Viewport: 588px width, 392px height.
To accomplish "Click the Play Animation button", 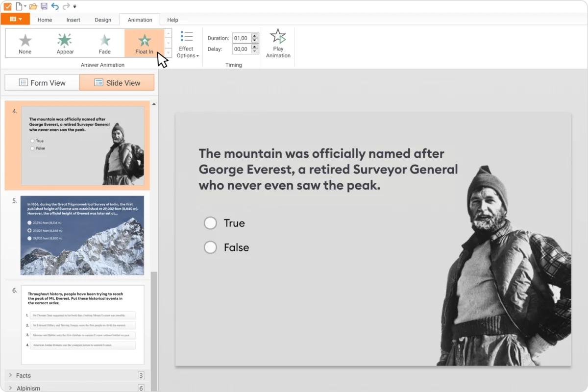I will tap(278, 44).
